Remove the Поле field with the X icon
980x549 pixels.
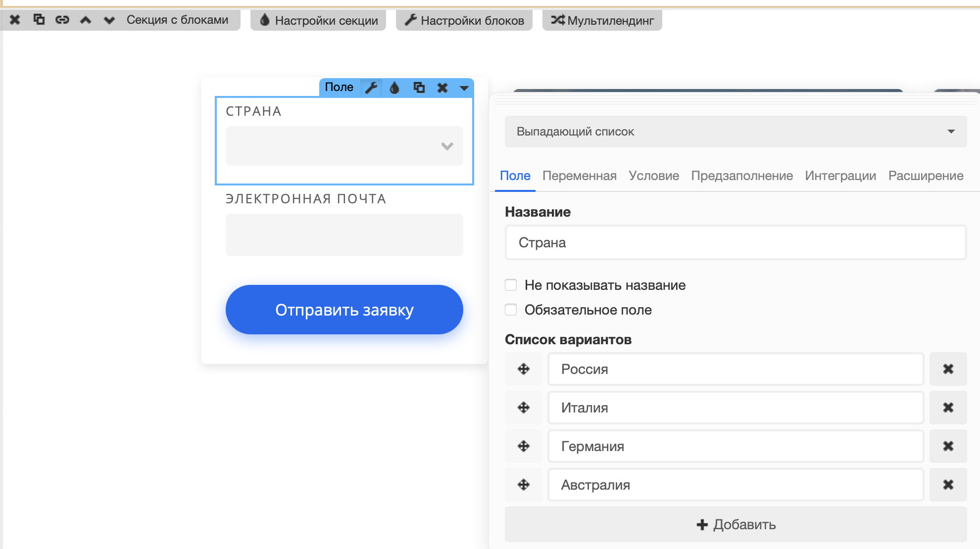click(442, 88)
